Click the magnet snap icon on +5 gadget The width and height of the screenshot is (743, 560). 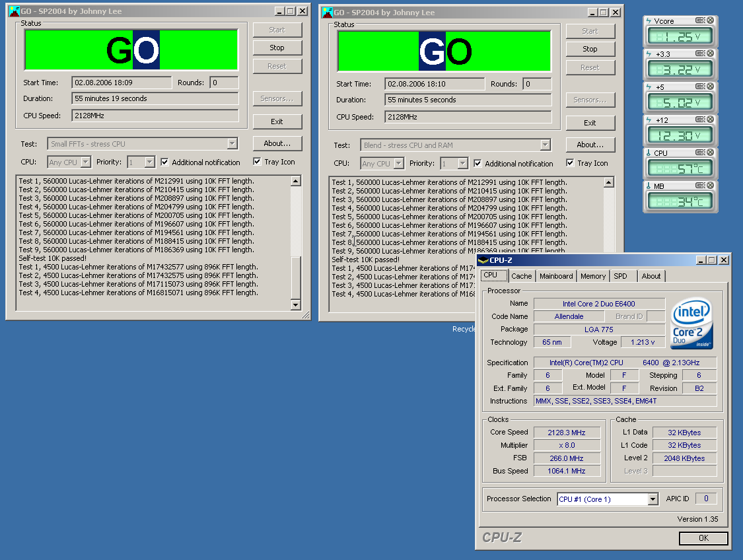(x=700, y=87)
